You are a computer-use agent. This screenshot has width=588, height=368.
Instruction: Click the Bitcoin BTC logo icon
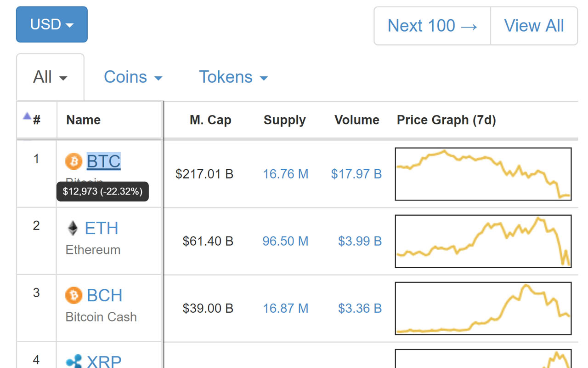73,161
